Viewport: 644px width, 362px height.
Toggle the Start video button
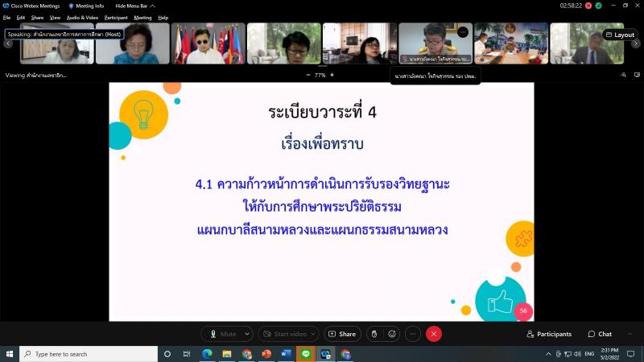284,334
